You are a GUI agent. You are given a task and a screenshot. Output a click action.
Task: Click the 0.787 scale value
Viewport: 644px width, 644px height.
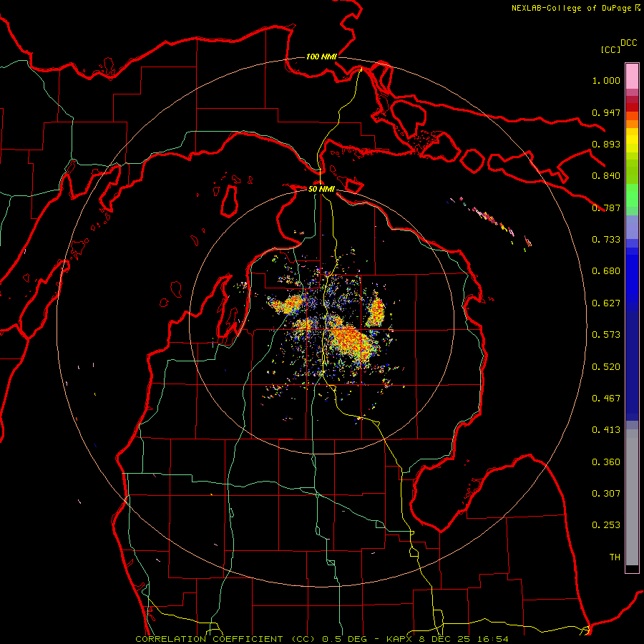[606, 208]
